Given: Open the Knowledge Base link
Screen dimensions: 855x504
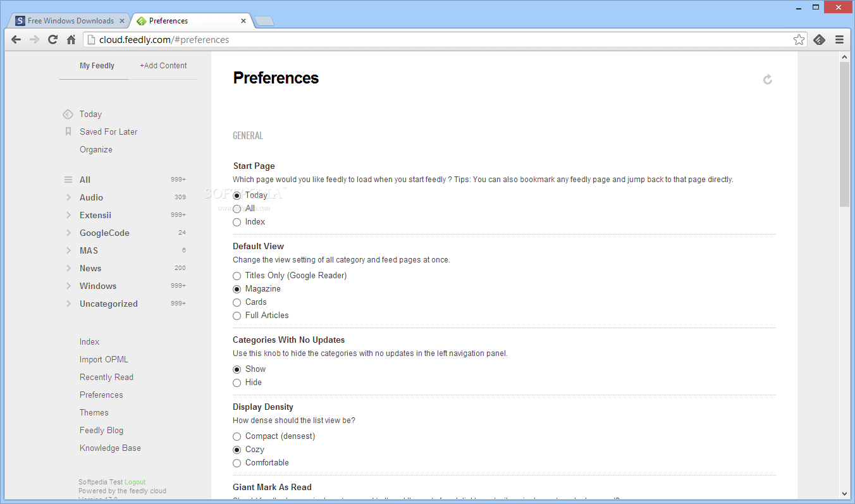Looking at the screenshot, I should (x=110, y=448).
